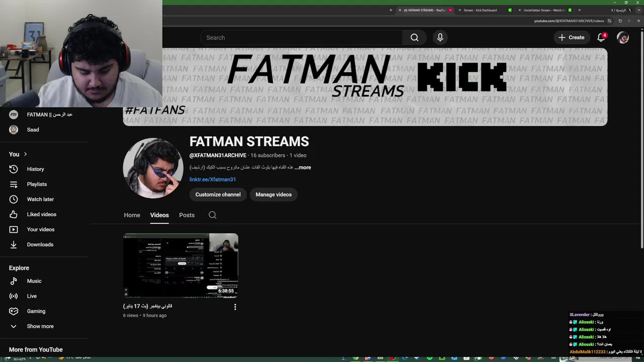Open the notifications bell

601,38
